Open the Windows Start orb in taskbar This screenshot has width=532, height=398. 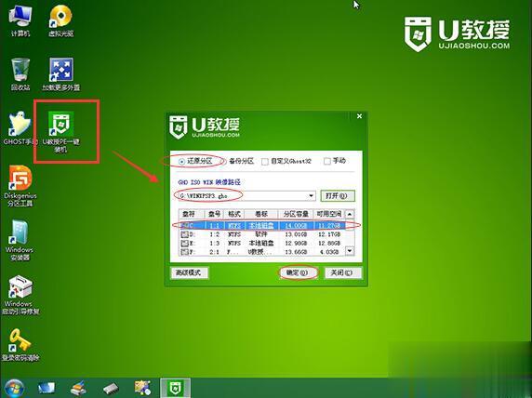pyautogui.click(x=14, y=388)
